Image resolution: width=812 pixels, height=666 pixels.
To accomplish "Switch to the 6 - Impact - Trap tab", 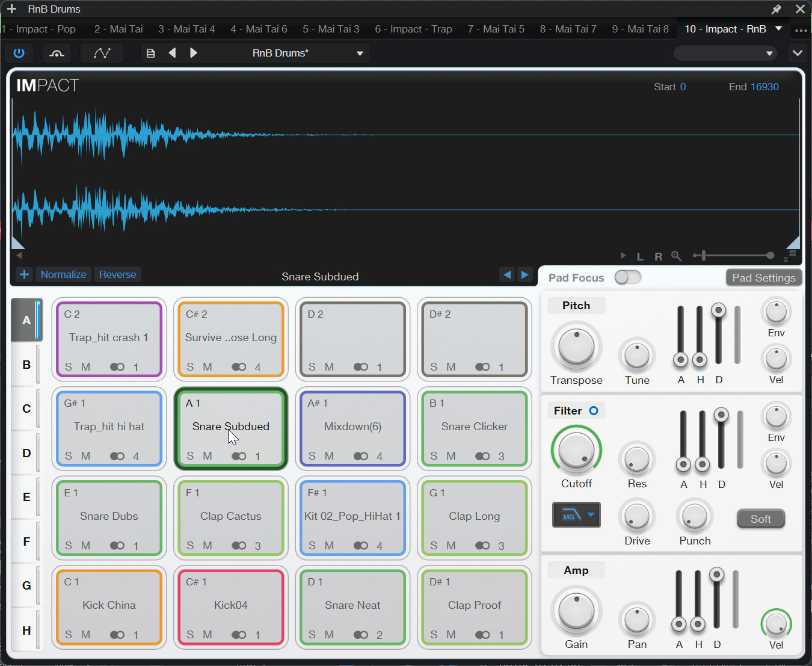I will [413, 29].
